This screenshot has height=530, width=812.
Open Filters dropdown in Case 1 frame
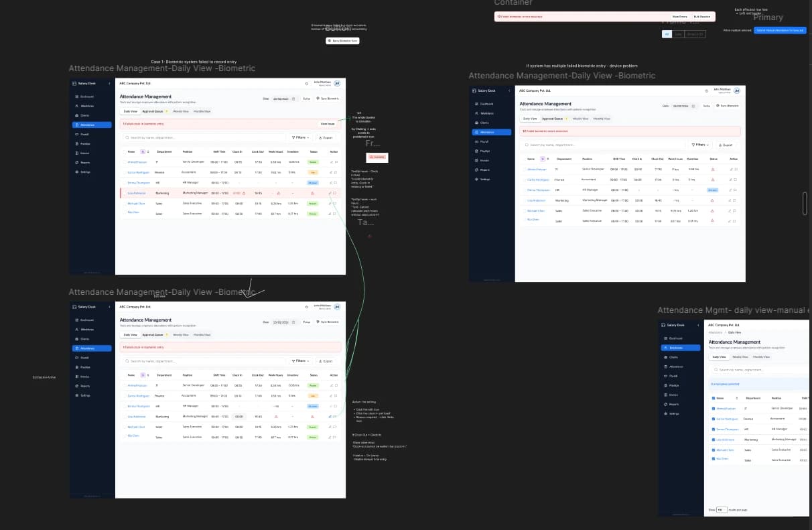point(300,137)
